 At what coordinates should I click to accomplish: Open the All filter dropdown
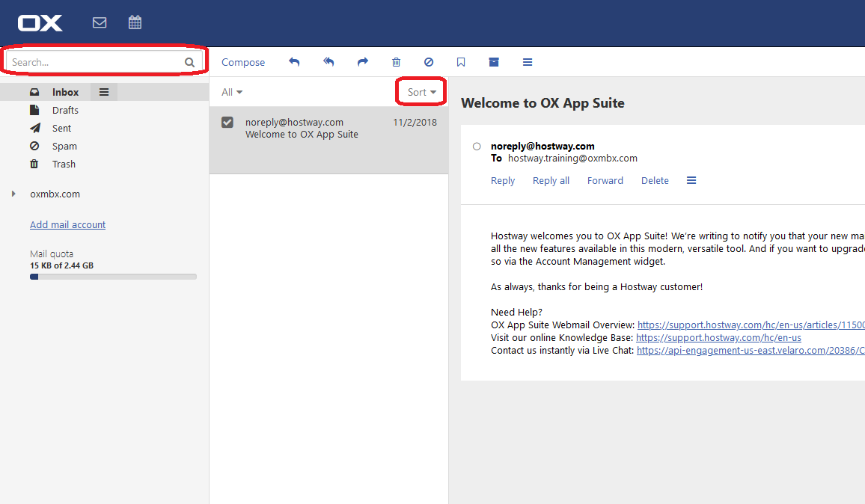pyautogui.click(x=232, y=92)
